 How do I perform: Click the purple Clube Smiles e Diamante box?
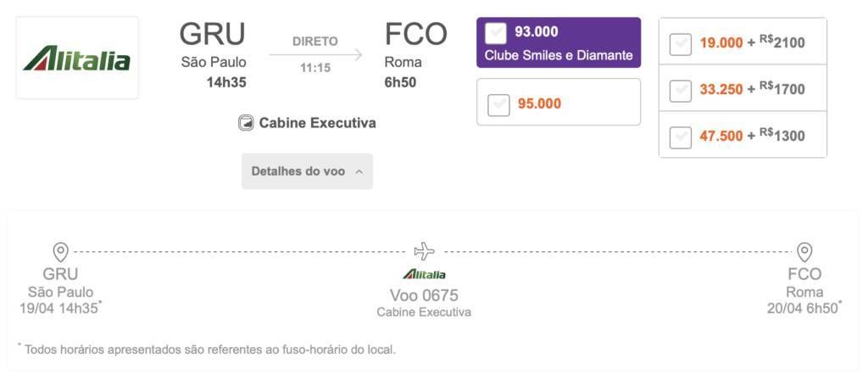coord(559,42)
